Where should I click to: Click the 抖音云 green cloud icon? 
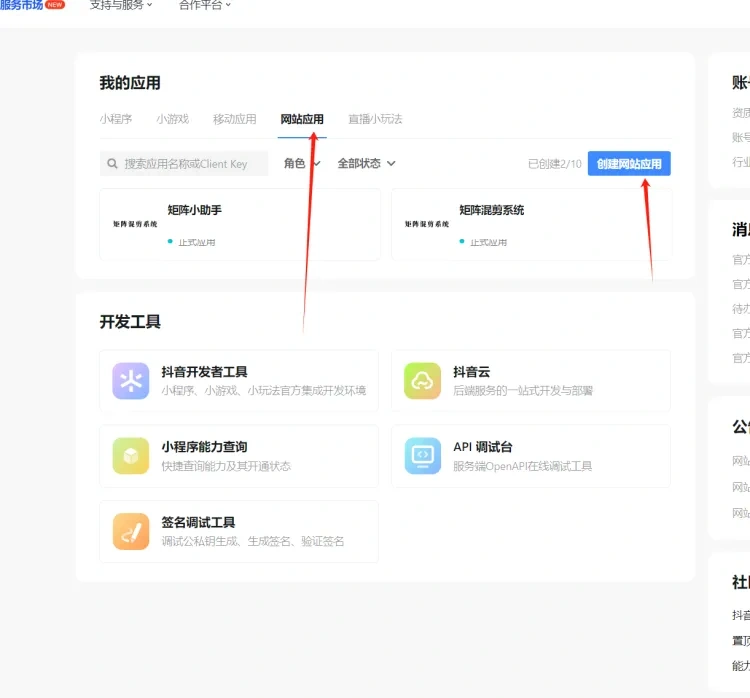click(422, 381)
